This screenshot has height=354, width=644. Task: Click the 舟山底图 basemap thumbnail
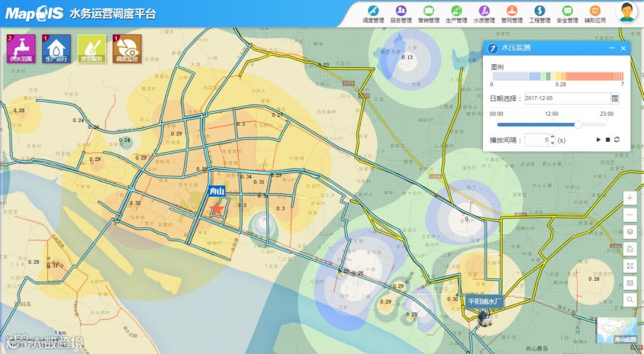(617, 330)
